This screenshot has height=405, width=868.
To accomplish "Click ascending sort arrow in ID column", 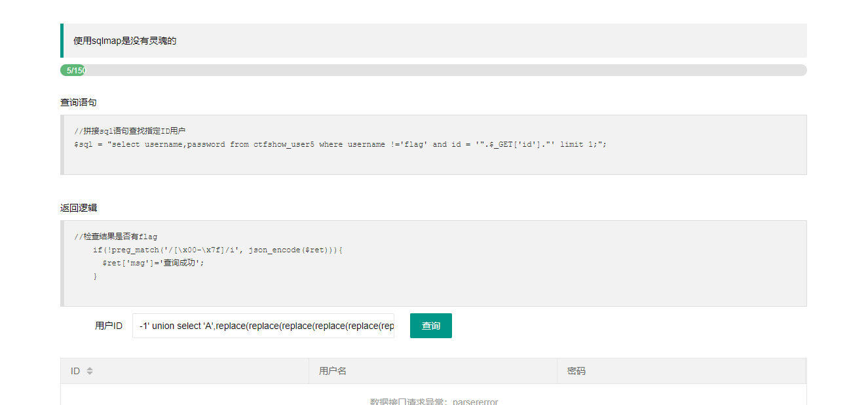I will pos(90,368).
